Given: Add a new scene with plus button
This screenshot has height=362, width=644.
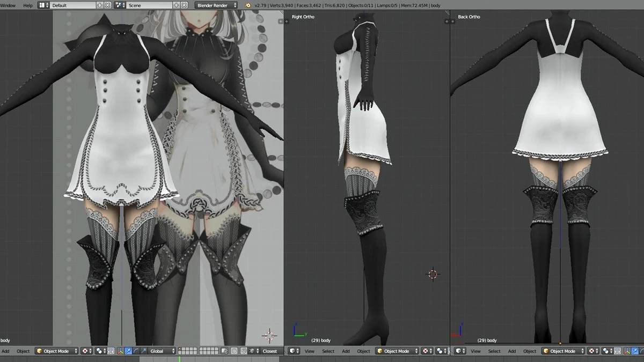Looking at the screenshot, I should pos(177,5).
